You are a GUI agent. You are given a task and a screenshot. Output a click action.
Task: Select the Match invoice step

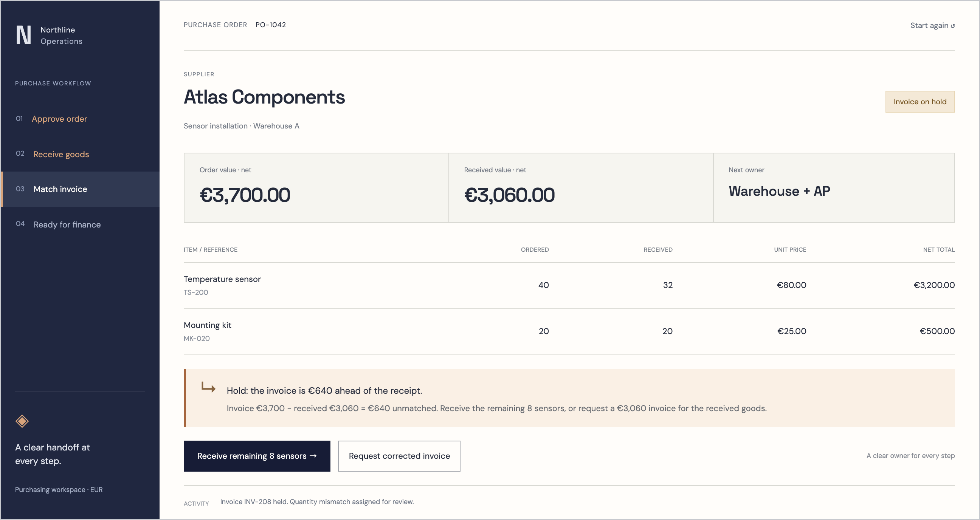tap(80, 189)
